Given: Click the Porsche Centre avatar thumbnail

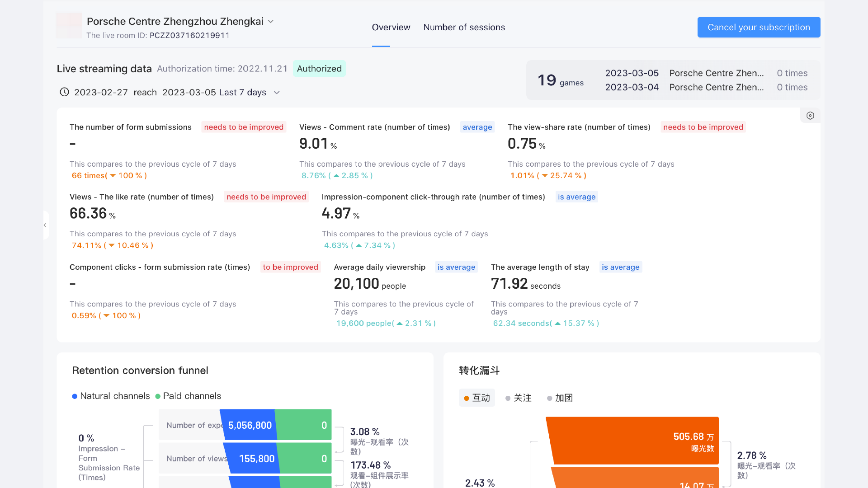Looking at the screenshot, I should point(69,26).
